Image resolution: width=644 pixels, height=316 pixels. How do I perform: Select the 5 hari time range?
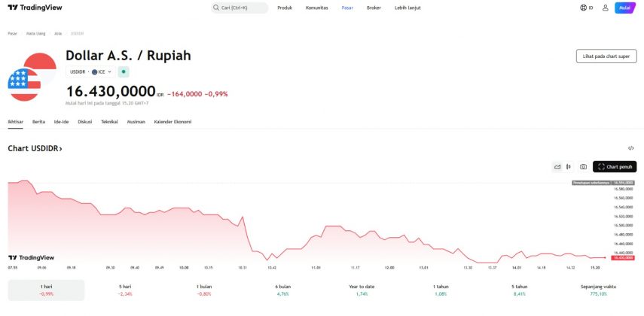coord(124,290)
